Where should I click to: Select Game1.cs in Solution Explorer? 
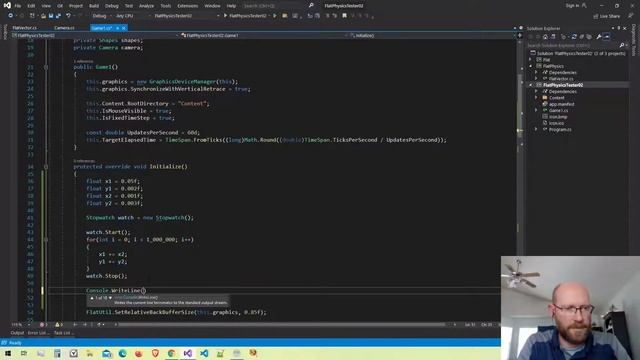tap(558, 110)
